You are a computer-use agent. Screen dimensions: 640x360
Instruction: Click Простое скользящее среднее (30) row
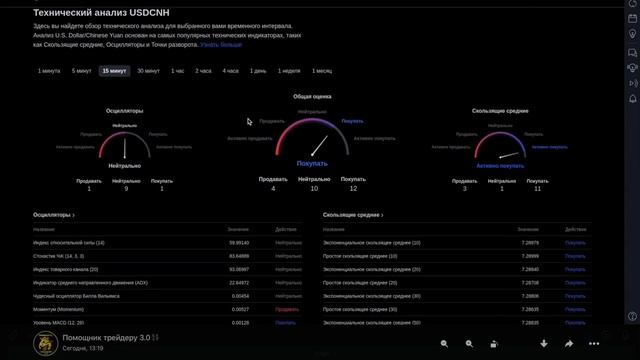(457, 309)
